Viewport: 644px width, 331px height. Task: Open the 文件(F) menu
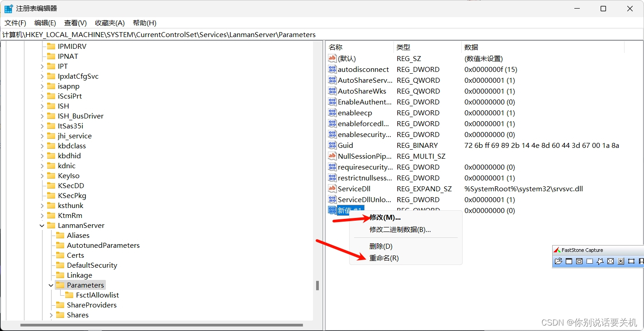[15, 23]
